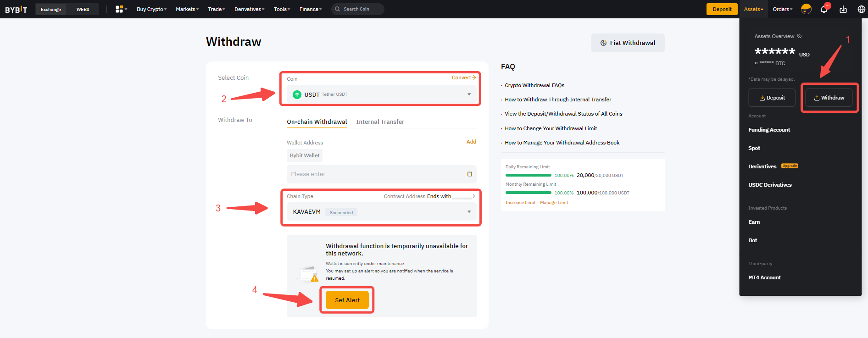868x338 pixels.
Task: Expand the Trade menu
Action: point(217,9)
